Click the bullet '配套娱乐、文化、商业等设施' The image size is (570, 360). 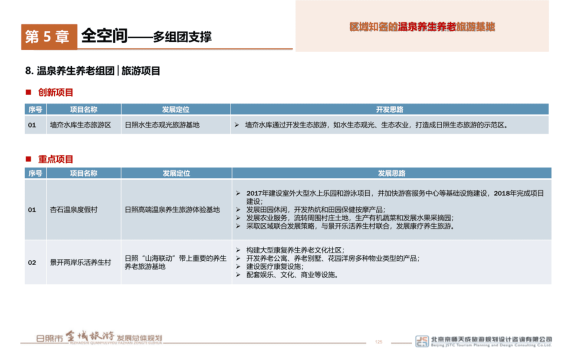coord(292,275)
